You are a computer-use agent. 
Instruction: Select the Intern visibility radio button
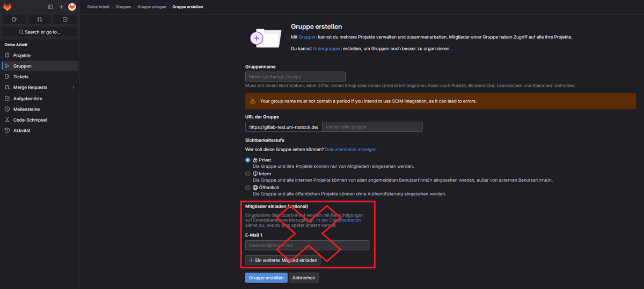(248, 174)
